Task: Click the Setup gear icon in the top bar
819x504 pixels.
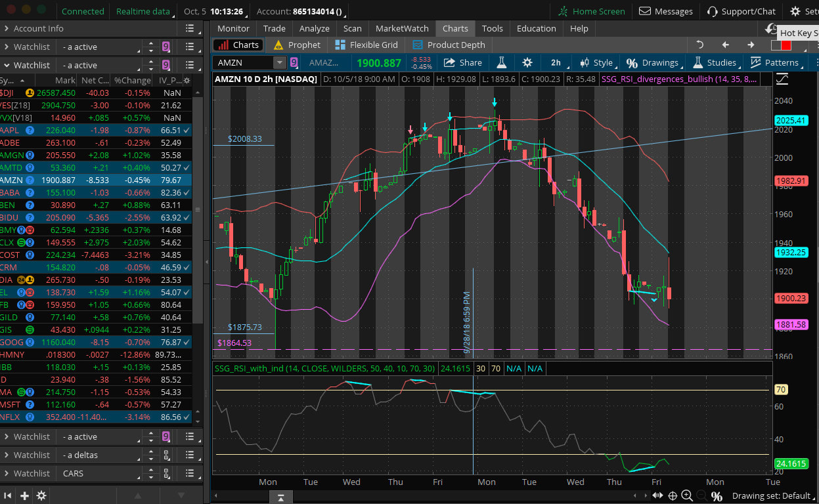Action: [x=795, y=11]
